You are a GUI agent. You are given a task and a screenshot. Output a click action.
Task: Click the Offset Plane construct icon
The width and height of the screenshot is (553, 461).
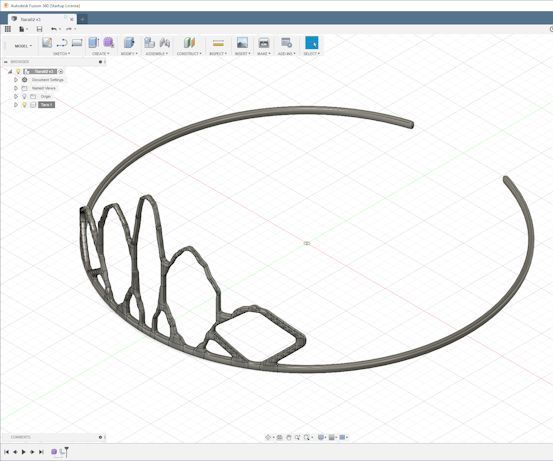(189, 43)
